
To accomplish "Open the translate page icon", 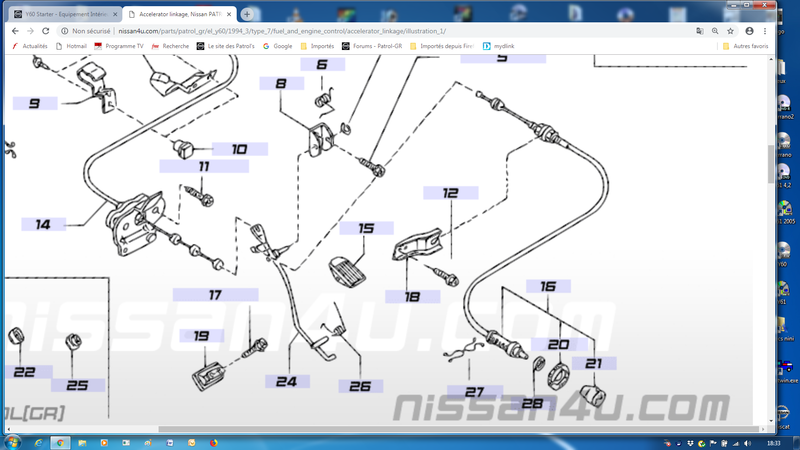I will [x=699, y=31].
